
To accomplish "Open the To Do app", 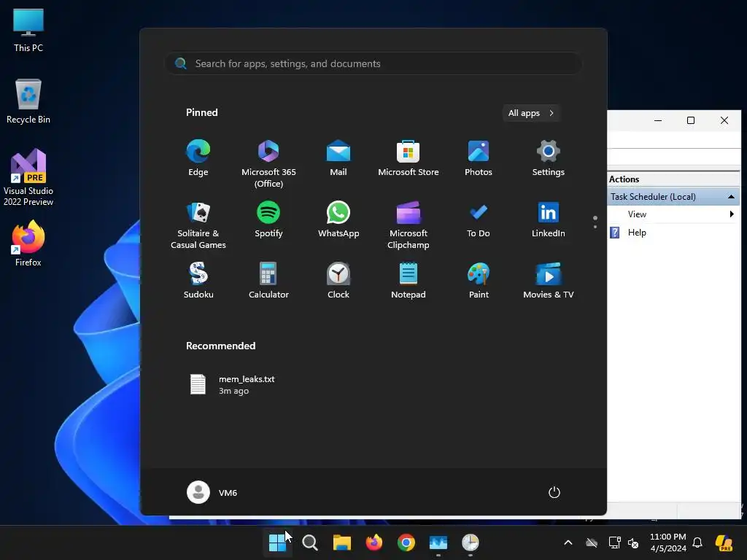I will coord(479,219).
